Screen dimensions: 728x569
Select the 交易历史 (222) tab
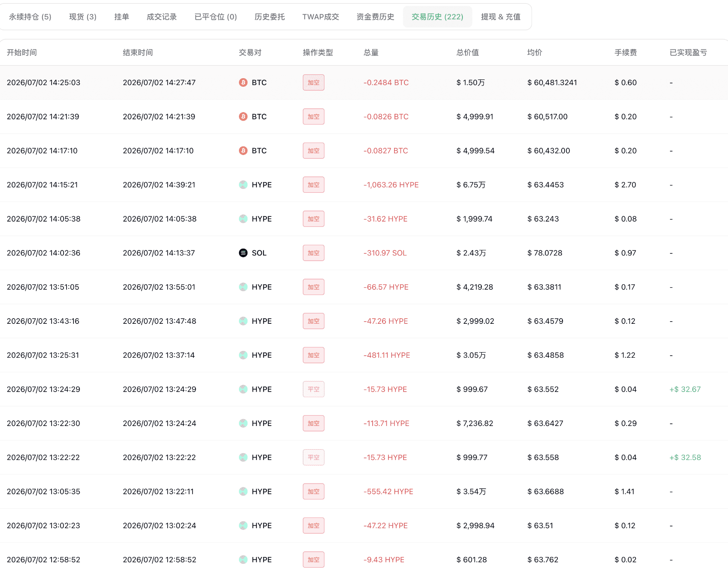coord(437,17)
